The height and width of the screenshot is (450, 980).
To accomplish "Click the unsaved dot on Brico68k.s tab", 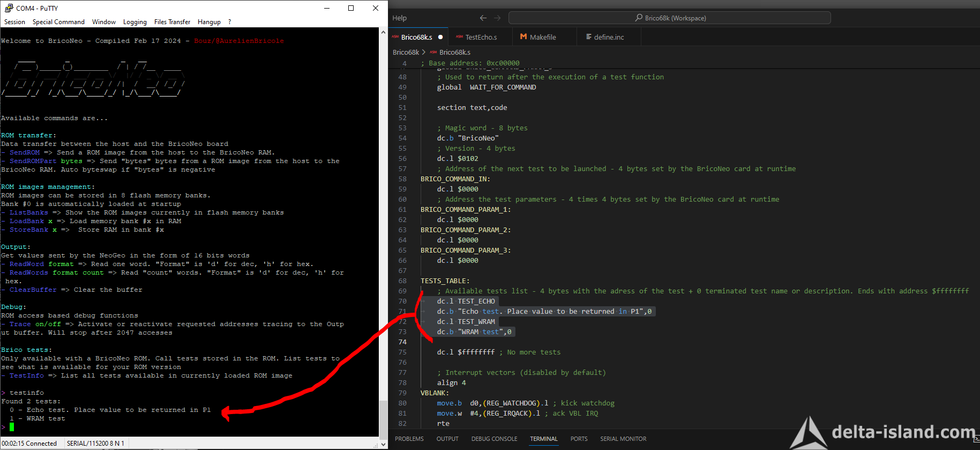I will click(440, 37).
